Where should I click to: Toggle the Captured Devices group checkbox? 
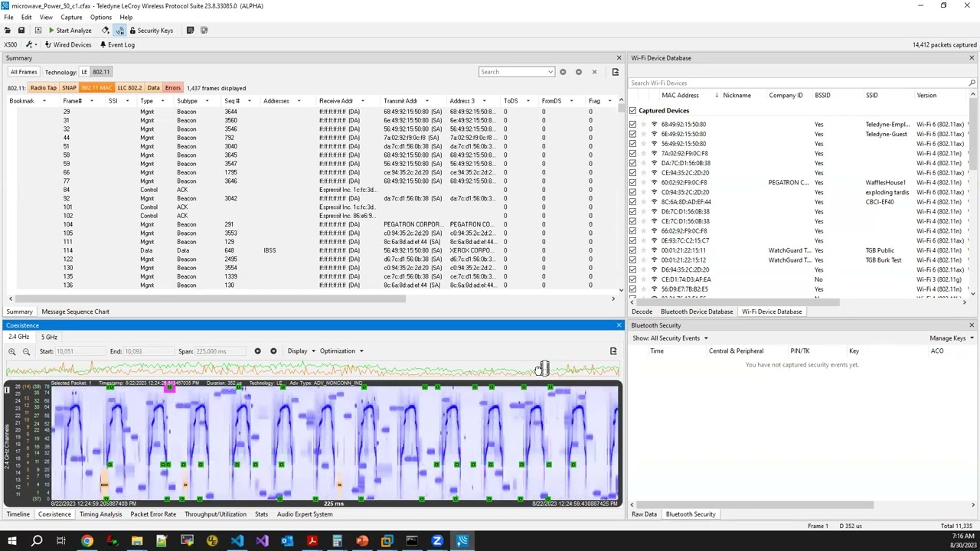632,111
